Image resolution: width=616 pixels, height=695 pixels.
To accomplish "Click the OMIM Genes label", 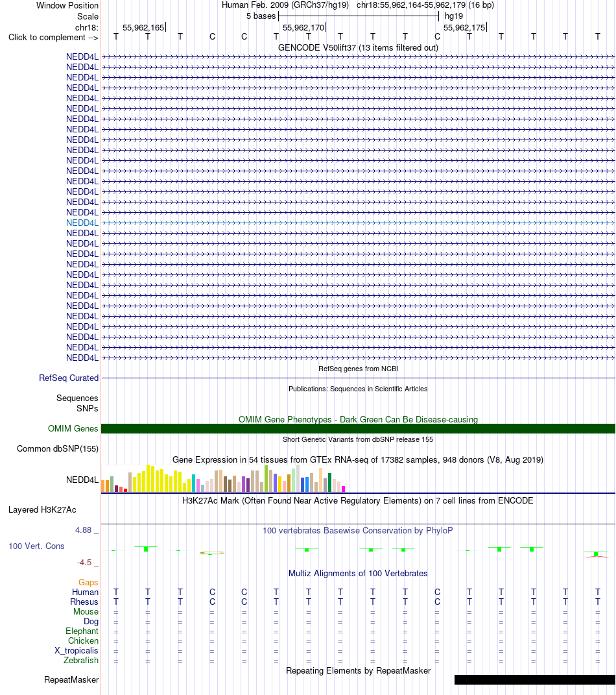I will tap(73, 428).
